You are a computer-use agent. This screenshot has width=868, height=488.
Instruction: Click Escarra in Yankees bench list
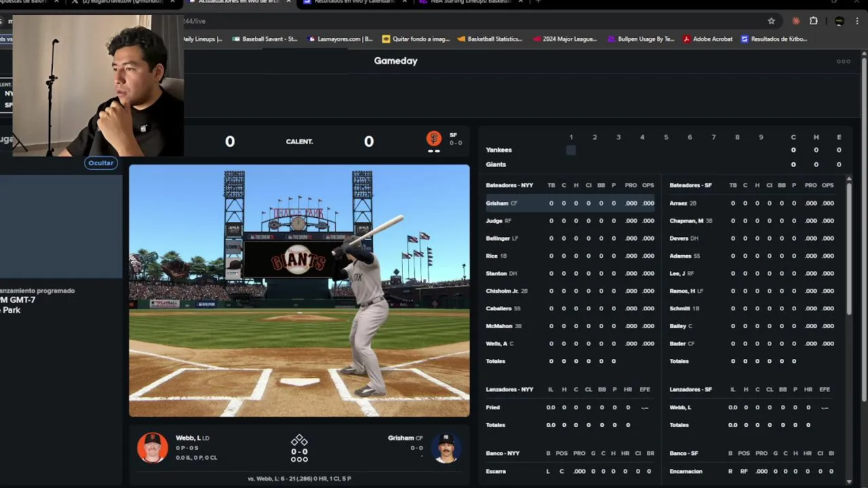pyautogui.click(x=496, y=471)
